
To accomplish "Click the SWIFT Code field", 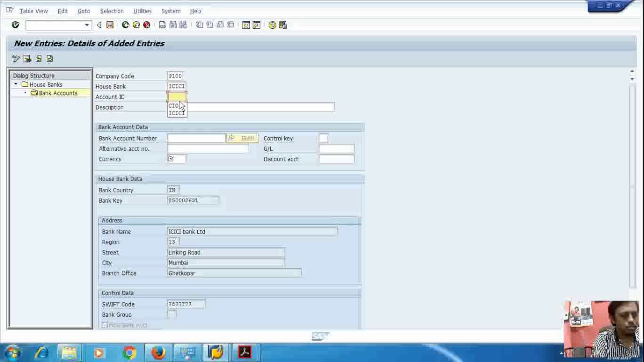I will point(187,304).
